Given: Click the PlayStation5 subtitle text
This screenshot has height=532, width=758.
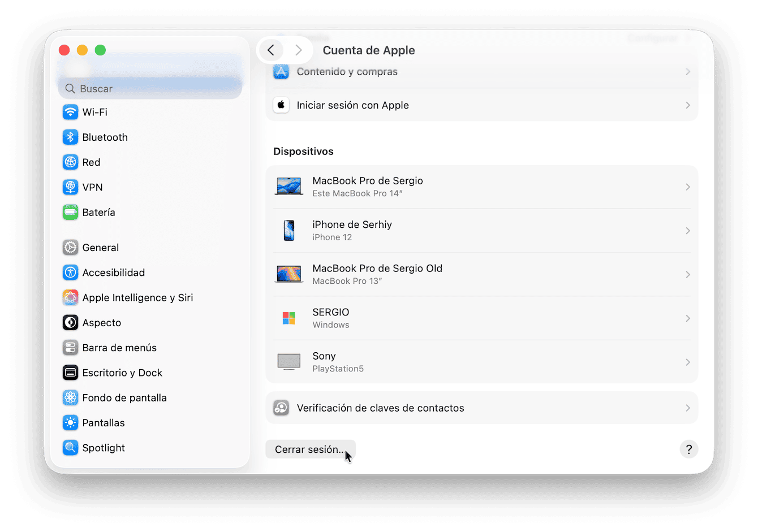Looking at the screenshot, I should pyautogui.click(x=338, y=369).
